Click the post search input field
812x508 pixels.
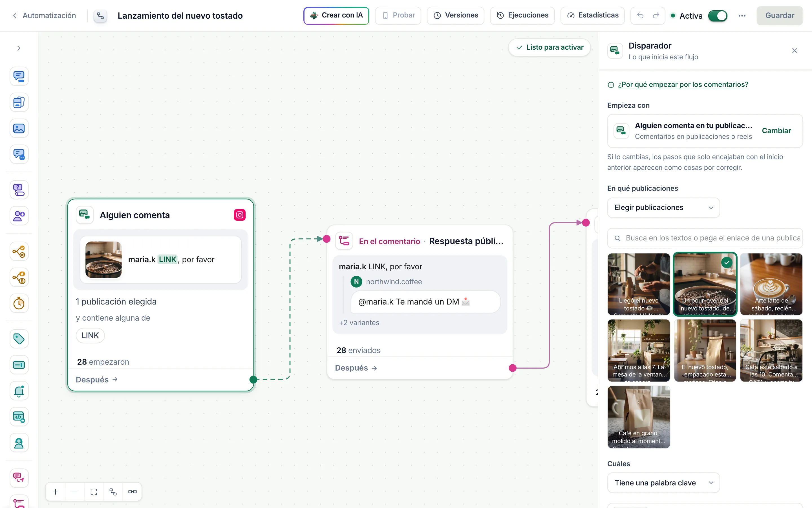coord(705,238)
